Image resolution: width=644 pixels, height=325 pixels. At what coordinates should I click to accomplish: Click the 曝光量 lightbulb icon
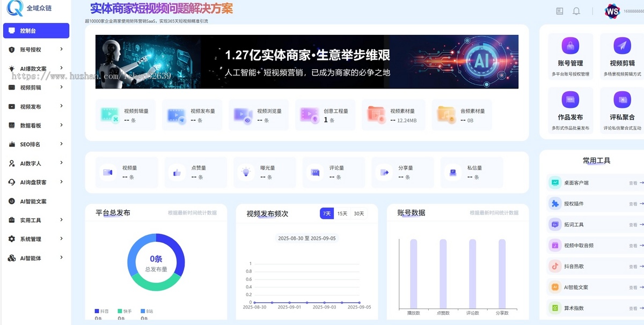point(246,172)
